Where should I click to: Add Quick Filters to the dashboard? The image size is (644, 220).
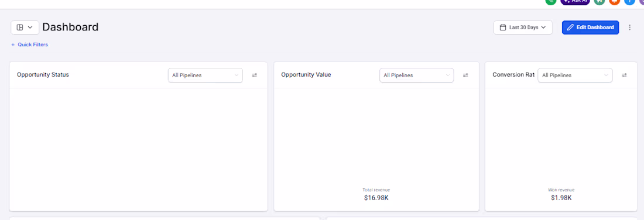29,44
